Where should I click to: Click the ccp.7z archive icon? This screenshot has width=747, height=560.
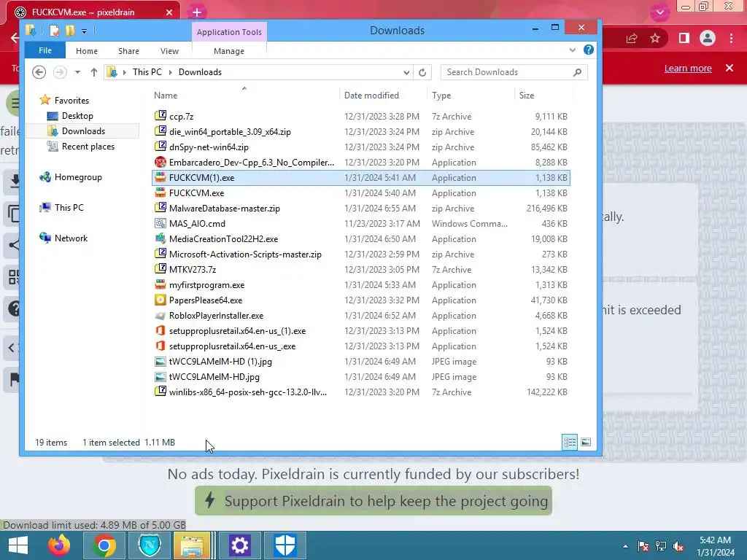160,116
